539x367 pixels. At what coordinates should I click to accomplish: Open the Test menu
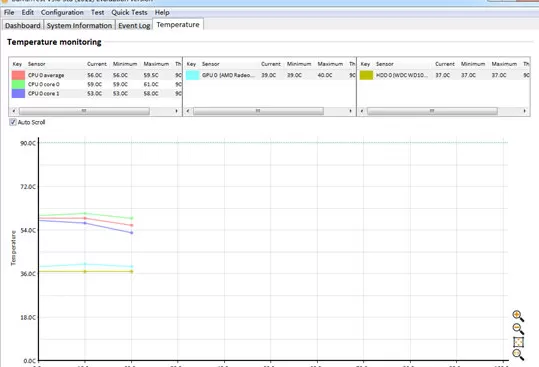(x=97, y=12)
